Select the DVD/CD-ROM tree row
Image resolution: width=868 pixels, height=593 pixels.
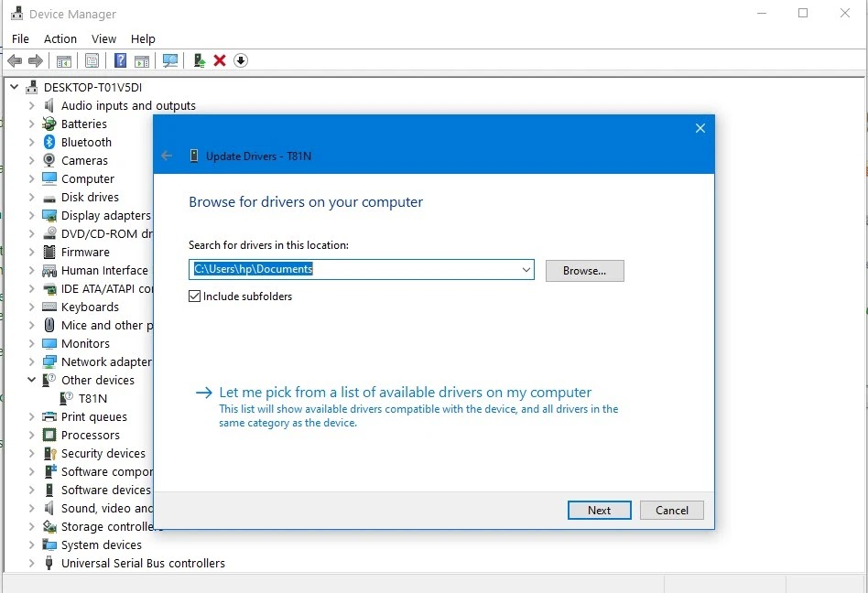(x=106, y=233)
